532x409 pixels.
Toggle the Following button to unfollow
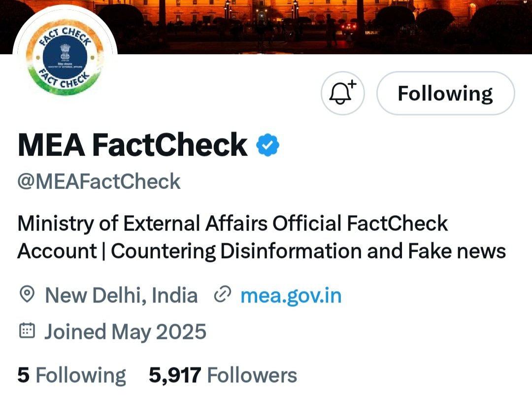coord(445,93)
